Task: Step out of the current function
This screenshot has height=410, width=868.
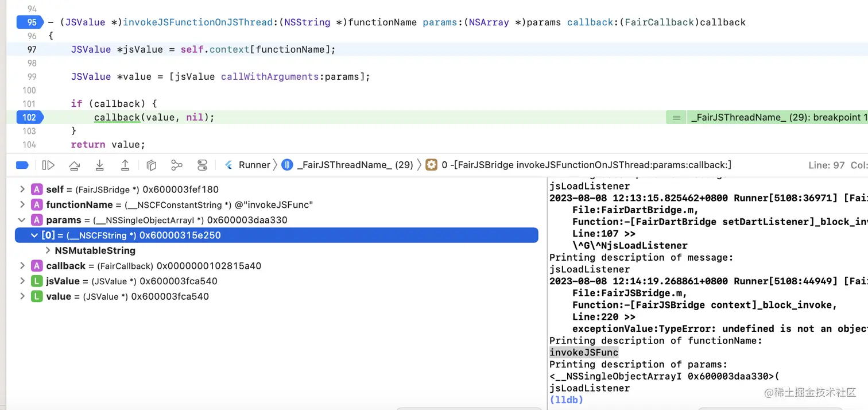Action: (x=125, y=165)
